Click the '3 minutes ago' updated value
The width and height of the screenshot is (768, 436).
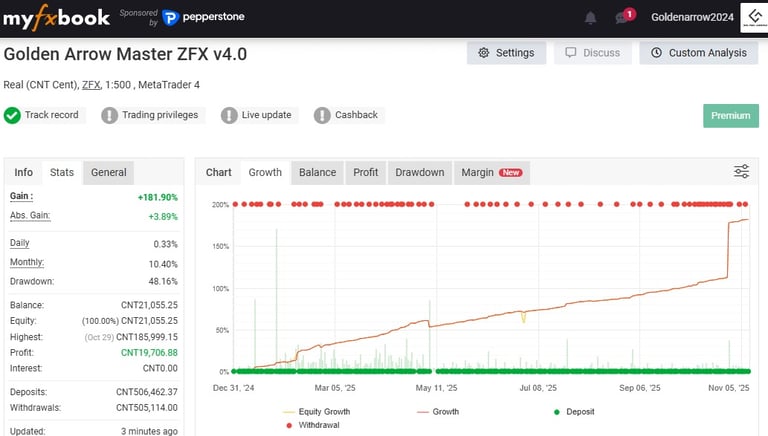point(149,431)
